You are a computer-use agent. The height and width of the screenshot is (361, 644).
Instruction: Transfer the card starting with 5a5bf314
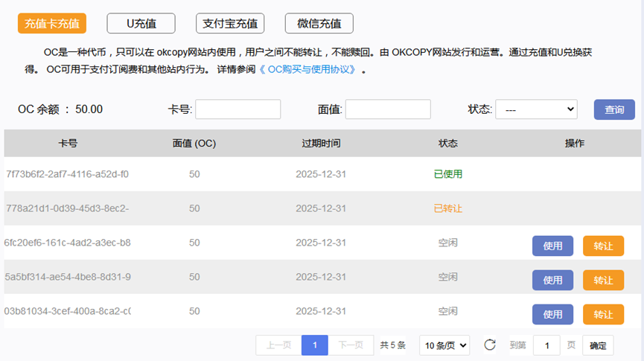[x=603, y=280]
